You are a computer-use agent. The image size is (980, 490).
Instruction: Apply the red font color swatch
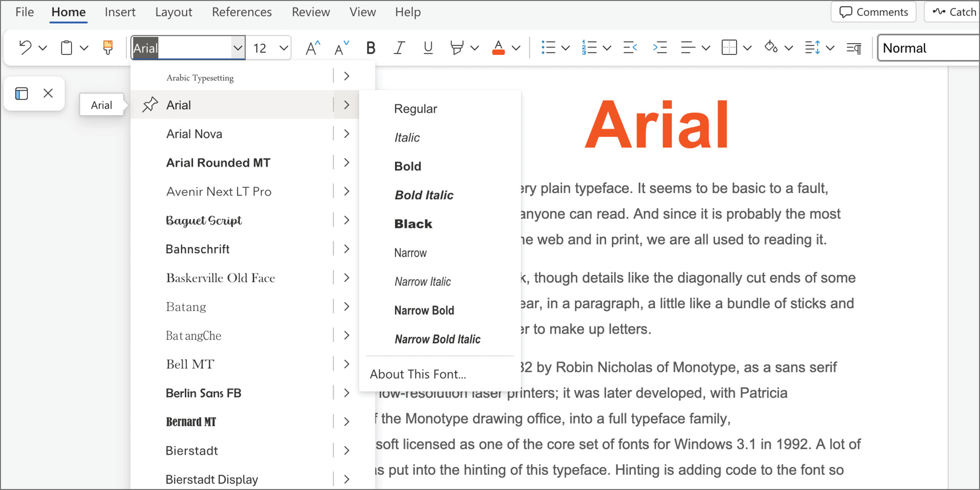click(x=498, y=48)
